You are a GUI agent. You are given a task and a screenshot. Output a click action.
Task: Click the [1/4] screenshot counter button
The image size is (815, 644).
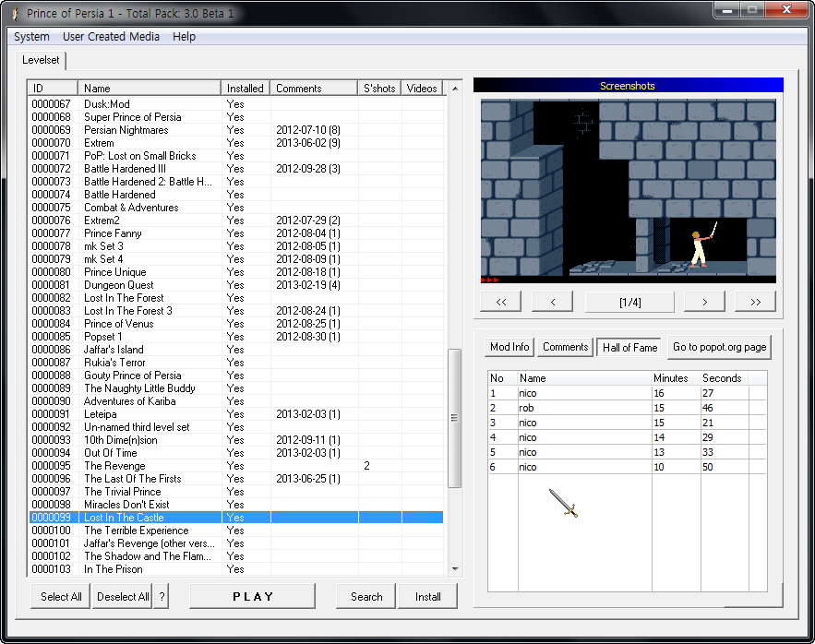pyautogui.click(x=629, y=302)
